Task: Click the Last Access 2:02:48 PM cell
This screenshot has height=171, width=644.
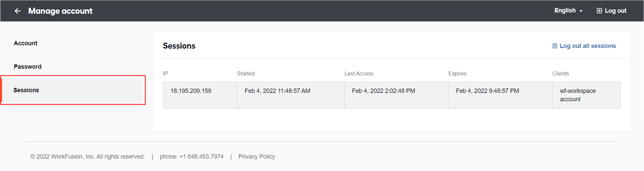Action: click(x=397, y=95)
